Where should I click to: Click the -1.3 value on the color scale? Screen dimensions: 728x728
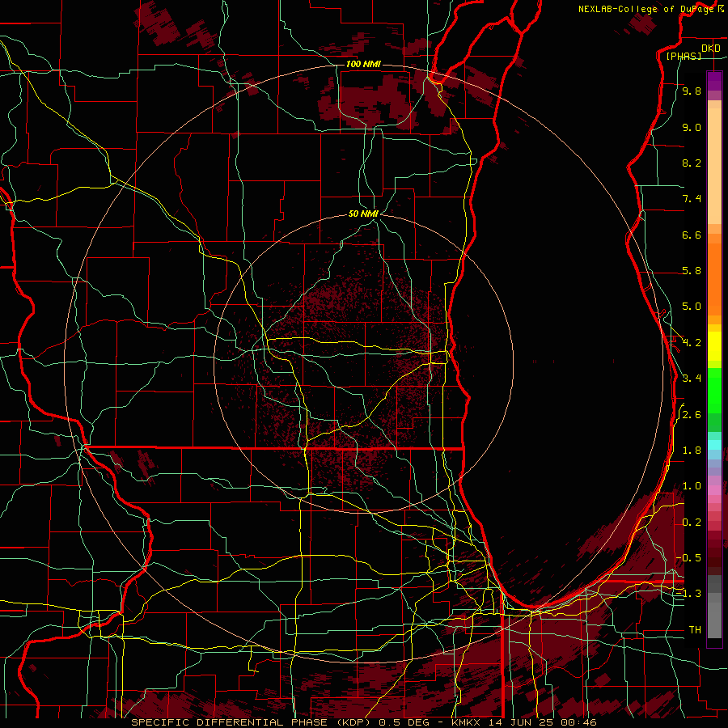(x=688, y=594)
